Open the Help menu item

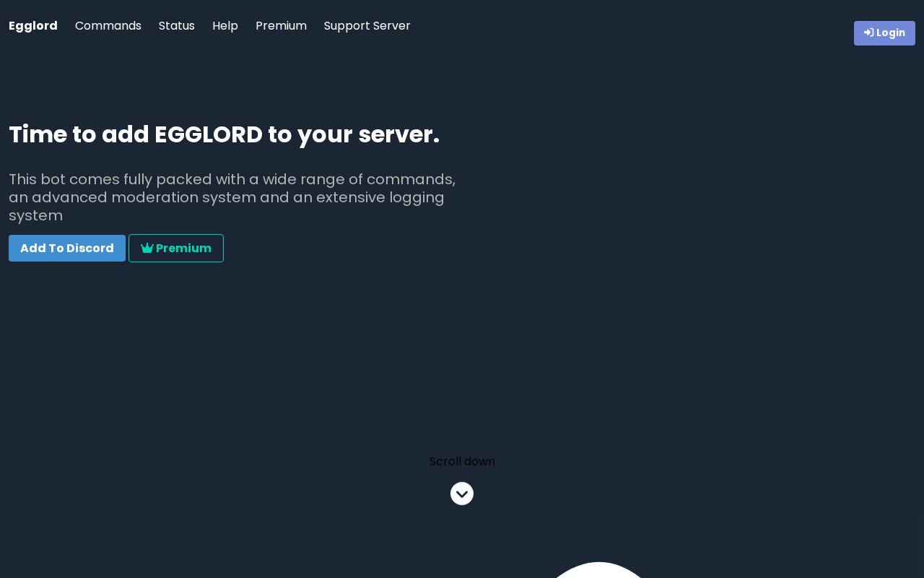[x=225, y=26]
